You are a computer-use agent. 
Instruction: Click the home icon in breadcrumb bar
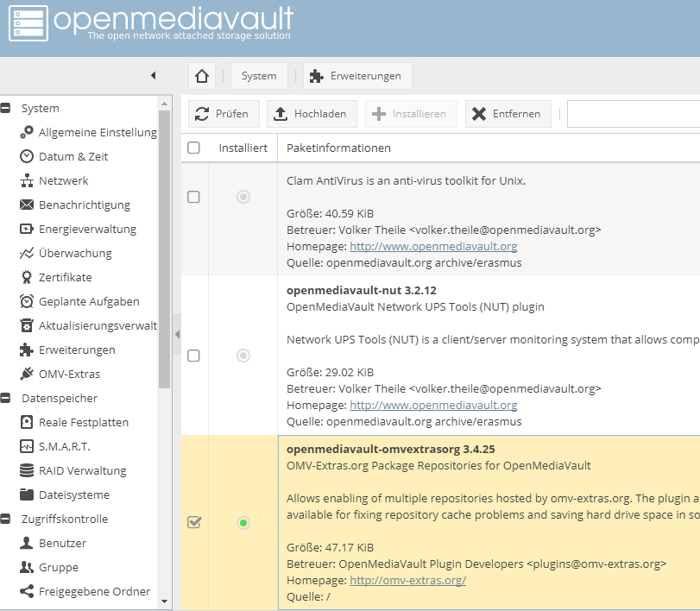202,76
